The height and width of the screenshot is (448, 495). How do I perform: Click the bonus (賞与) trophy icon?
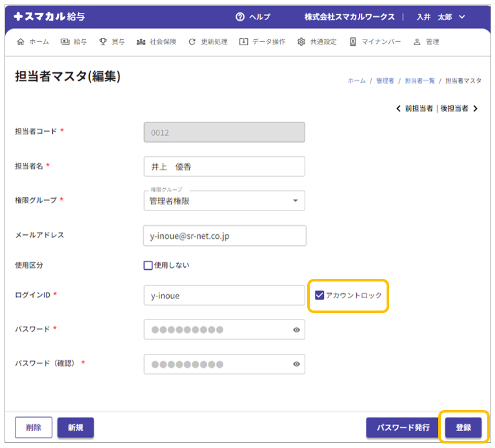pos(103,42)
